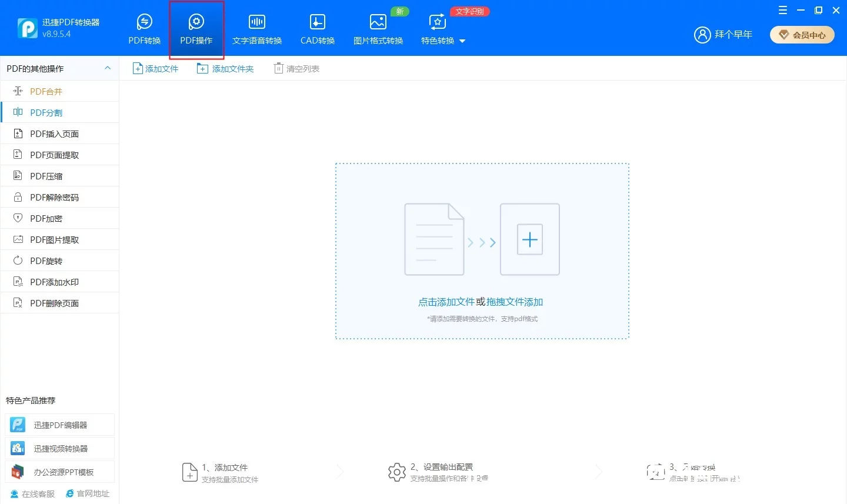This screenshot has height=504, width=847.
Task: Click 清空列表 trash button
Action: [297, 69]
